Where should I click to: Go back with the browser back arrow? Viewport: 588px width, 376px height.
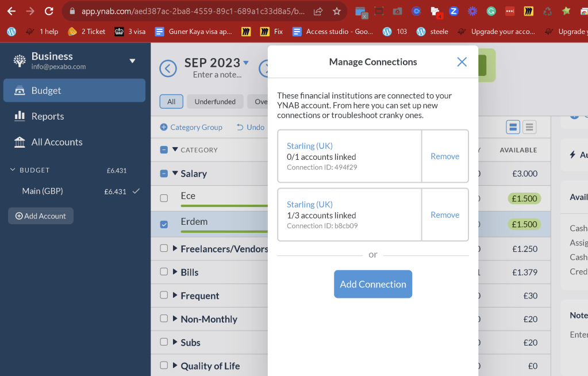coord(11,11)
